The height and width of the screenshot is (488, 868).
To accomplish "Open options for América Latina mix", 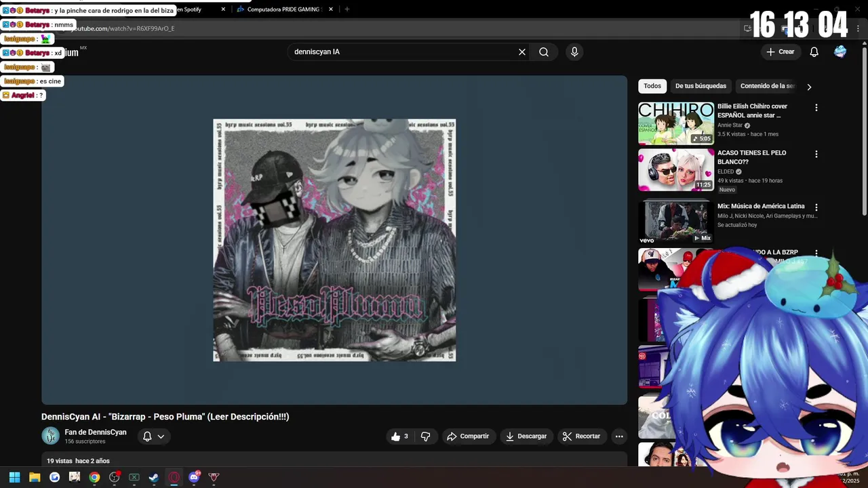I will coord(816,207).
